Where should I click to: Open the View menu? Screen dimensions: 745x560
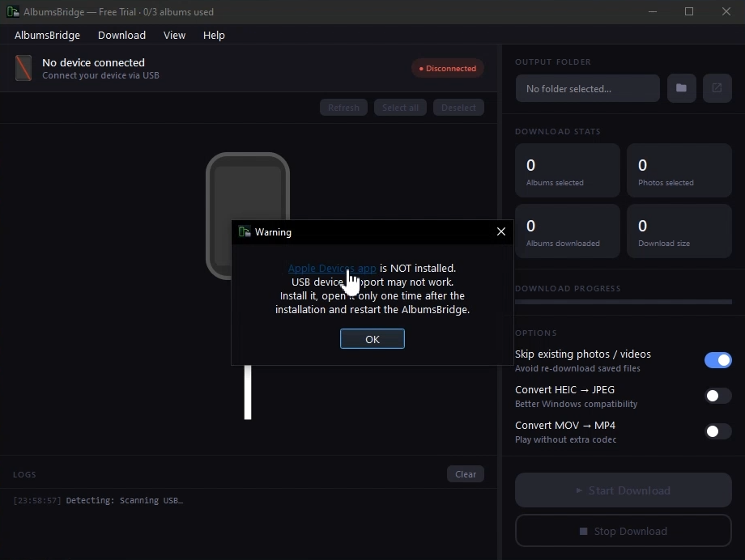(174, 35)
